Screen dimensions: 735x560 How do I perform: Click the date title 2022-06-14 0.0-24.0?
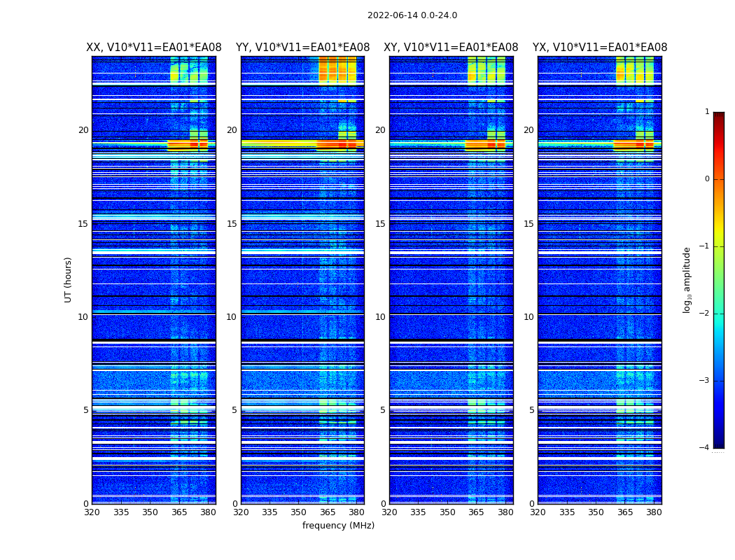click(x=412, y=15)
